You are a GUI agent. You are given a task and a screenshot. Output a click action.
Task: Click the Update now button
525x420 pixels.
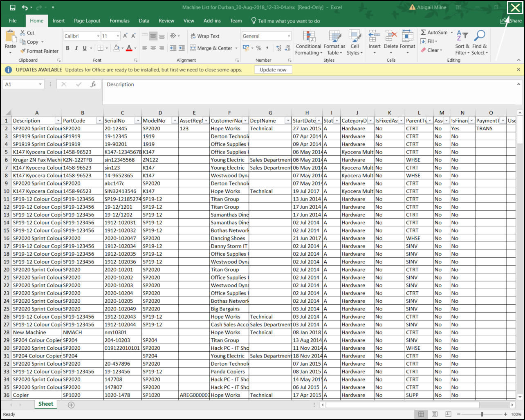coord(273,69)
